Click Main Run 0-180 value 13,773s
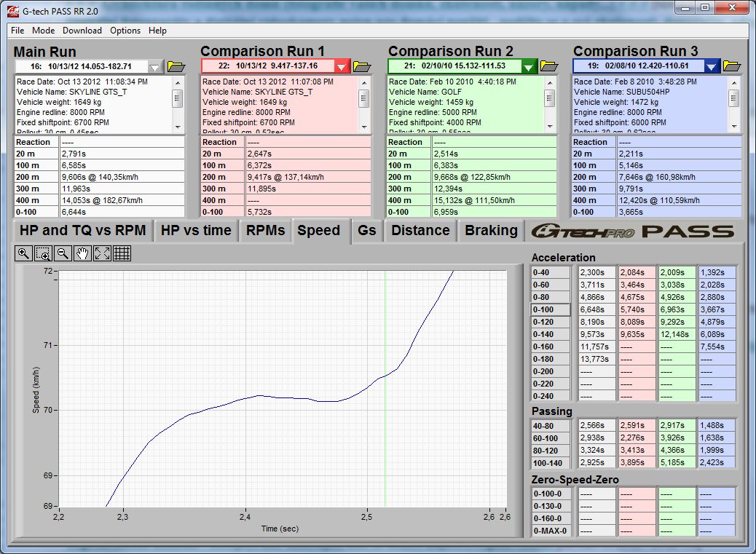Image resolution: width=756 pixels, height=554 pixels. pyautogui.click(x=597, y=359)
